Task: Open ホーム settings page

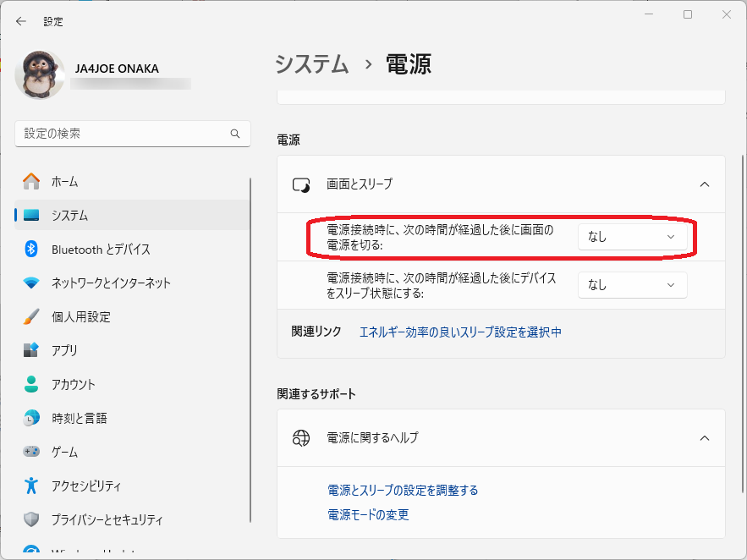Action: click(x=132, y=181)
